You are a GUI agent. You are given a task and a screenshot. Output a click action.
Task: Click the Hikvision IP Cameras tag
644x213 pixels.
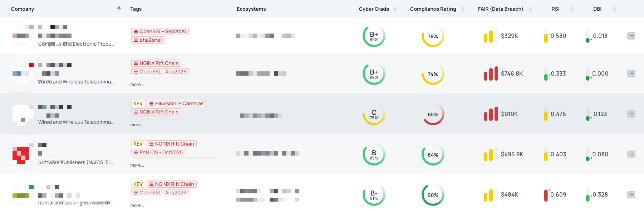point(176,103)
